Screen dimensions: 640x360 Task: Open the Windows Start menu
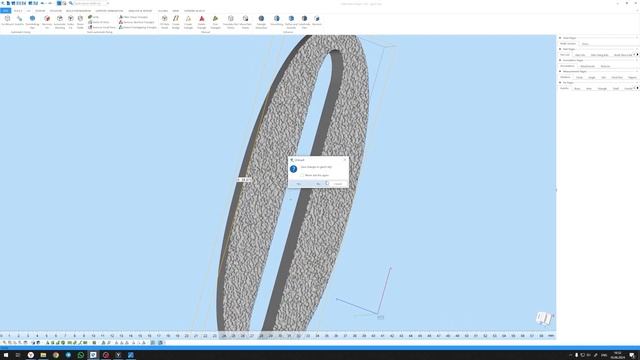coord(6,355)
